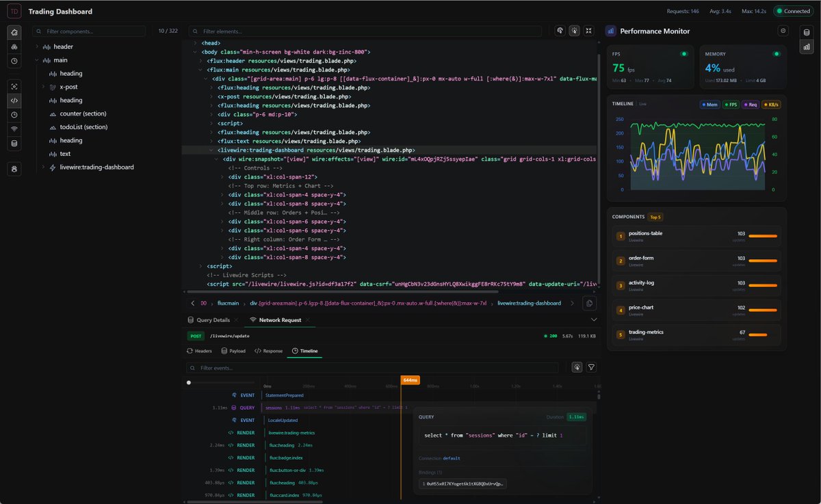
Task: Click the sessions query bar in timeline
Action: click(336, 408)
